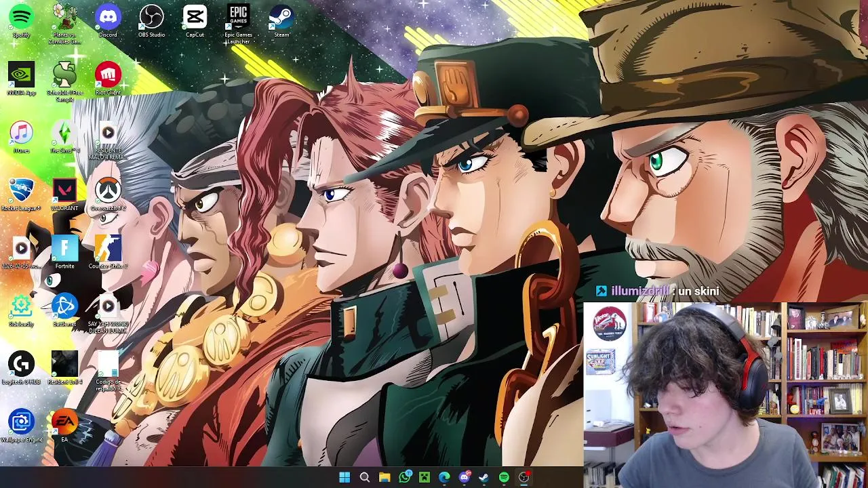Open the CapCut desktop icon
The height and width of the screenshot is (488, 868).
pyautogui.click(x=195, y=21)
